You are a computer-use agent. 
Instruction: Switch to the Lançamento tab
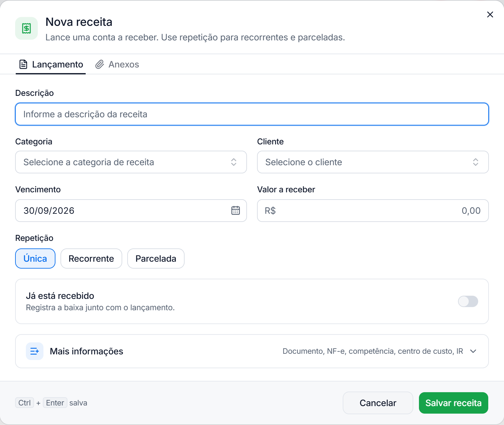click(51, 64)
